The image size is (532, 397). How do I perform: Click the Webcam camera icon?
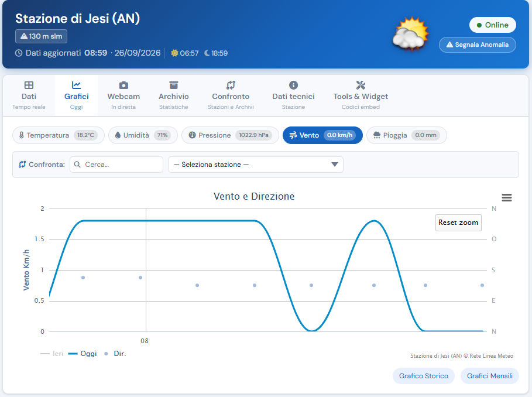123,85
